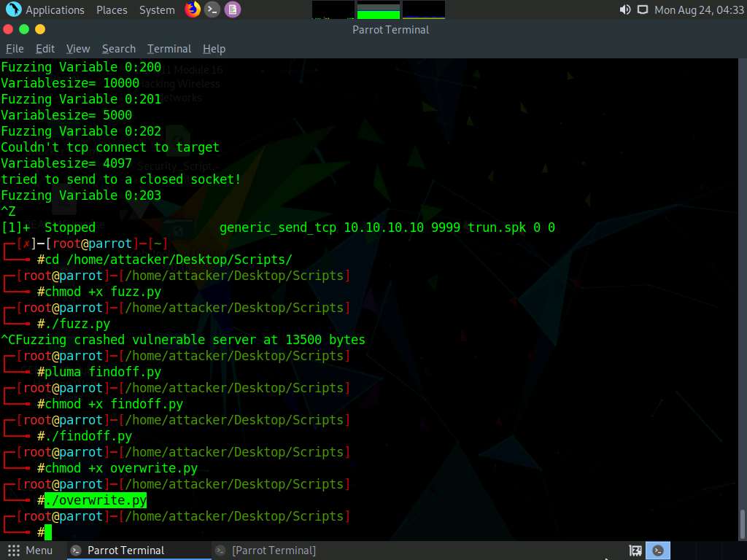
Task: Open the Edit menu
Action: [45, 49]
